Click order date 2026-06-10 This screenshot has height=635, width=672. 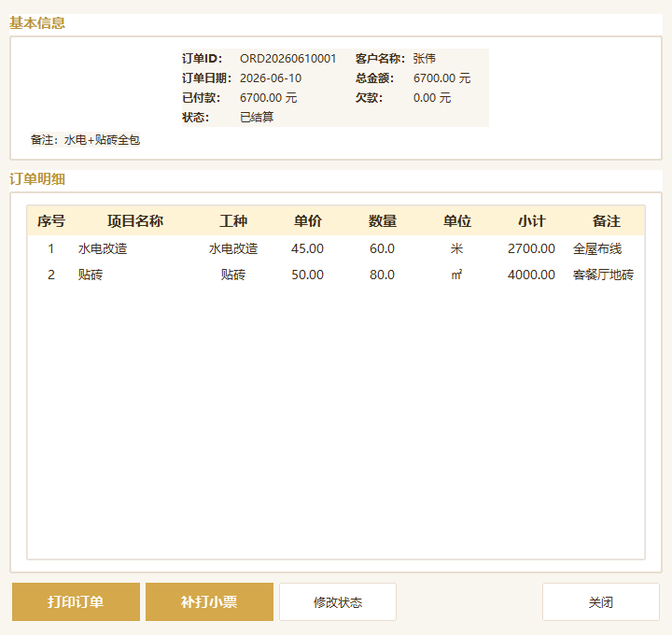271,78
